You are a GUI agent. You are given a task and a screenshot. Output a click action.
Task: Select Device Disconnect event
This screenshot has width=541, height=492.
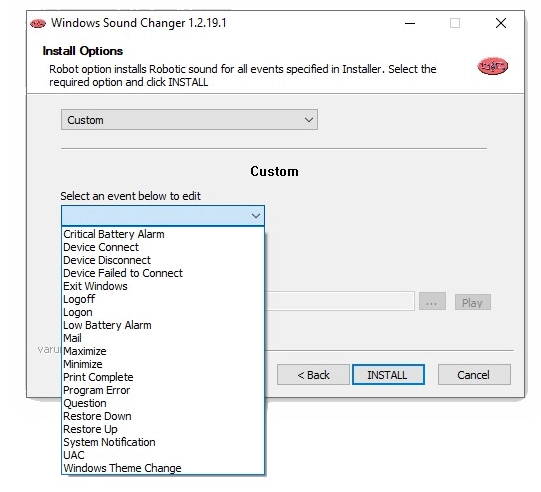pos(163,260)
